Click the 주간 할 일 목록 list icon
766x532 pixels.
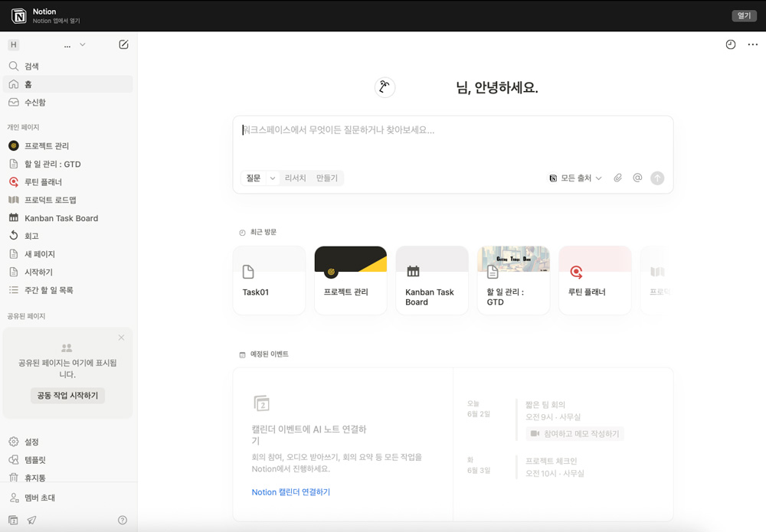point(14,290)
